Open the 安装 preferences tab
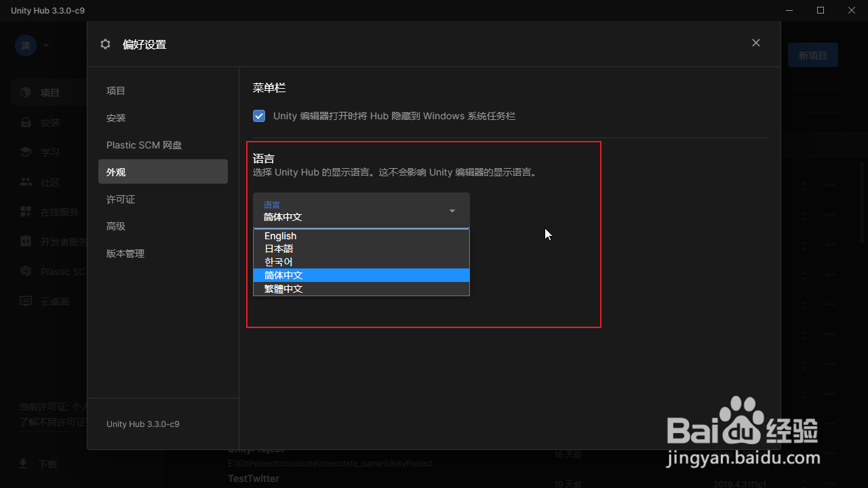The height and width of the screenshot is (488, 868). [x=163, y=118]
